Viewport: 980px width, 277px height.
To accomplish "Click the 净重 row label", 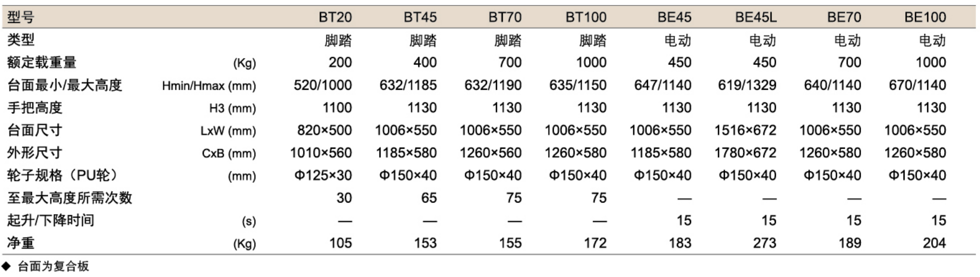I will click(21, 243).
